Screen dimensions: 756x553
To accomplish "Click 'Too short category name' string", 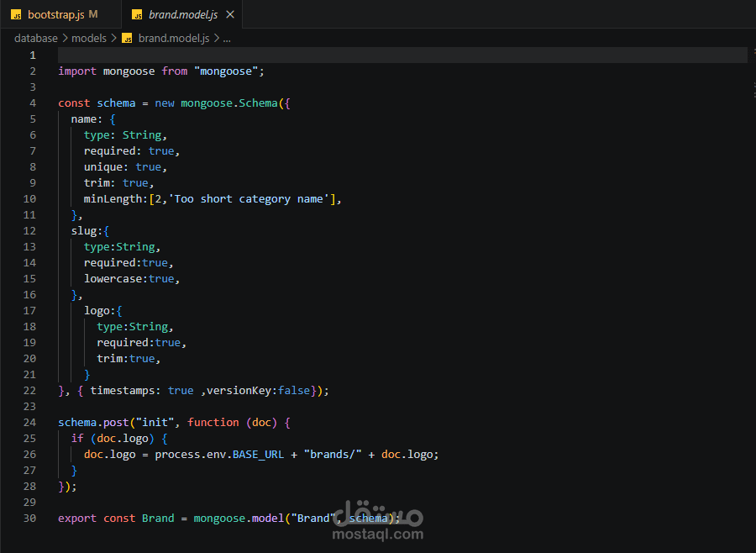I will pyautogui.click(x=249, y=198).
